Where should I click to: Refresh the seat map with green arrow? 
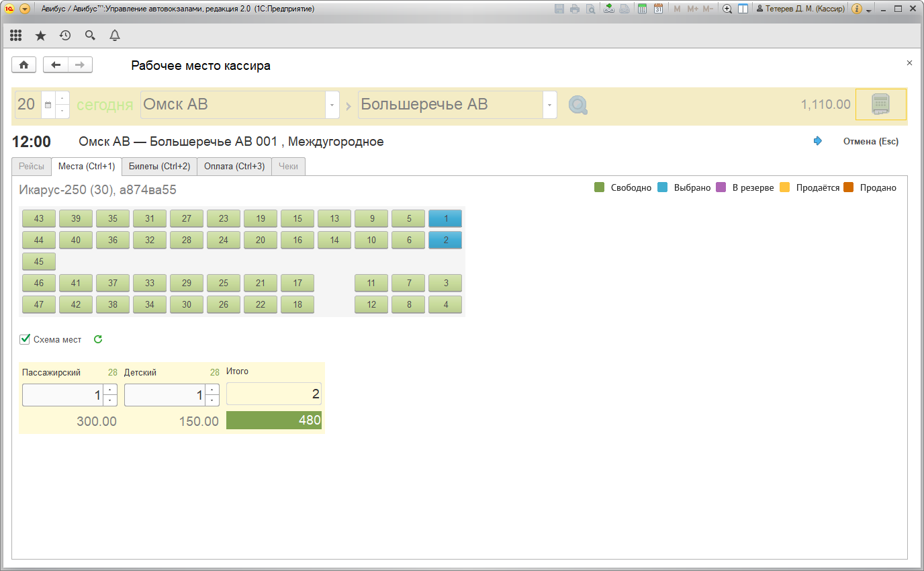[98, 339]
